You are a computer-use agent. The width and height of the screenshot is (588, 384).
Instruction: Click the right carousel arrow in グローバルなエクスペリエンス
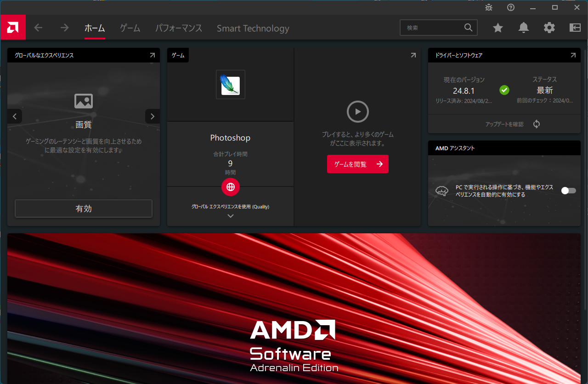point(152,116)
